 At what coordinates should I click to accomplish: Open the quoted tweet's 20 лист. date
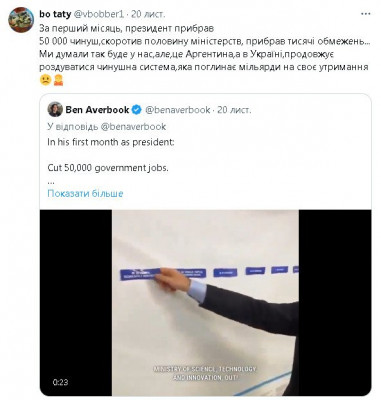(235, 110)
